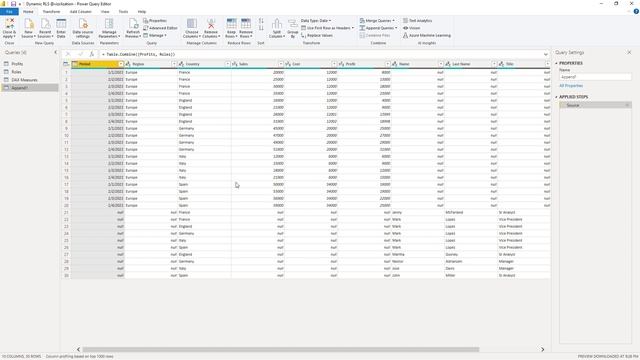
Task: Click the save icon in the title bar
Action: coord(13,4)
